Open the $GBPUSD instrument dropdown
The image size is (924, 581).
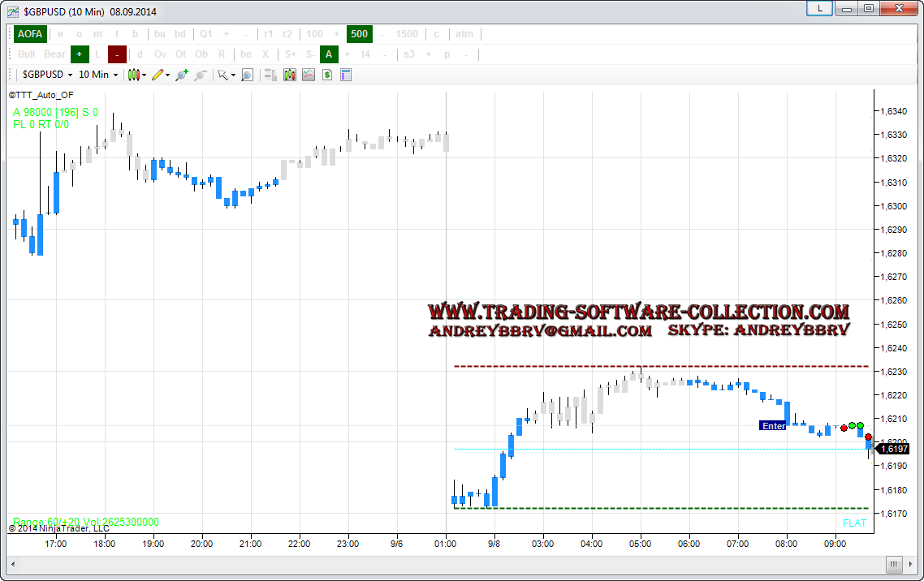[x=48, y=75]
